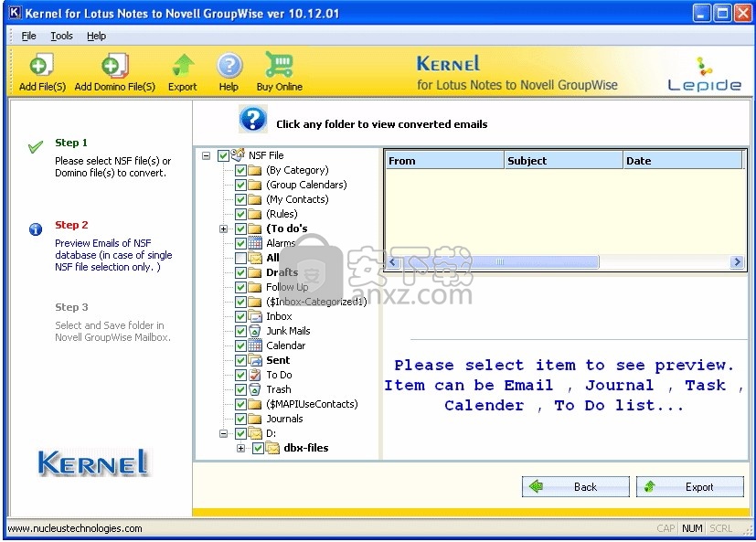Click the NUM status bar indicator
This screenshot has width=756, height=542.
pyautogui.click(x=692, y=528)
